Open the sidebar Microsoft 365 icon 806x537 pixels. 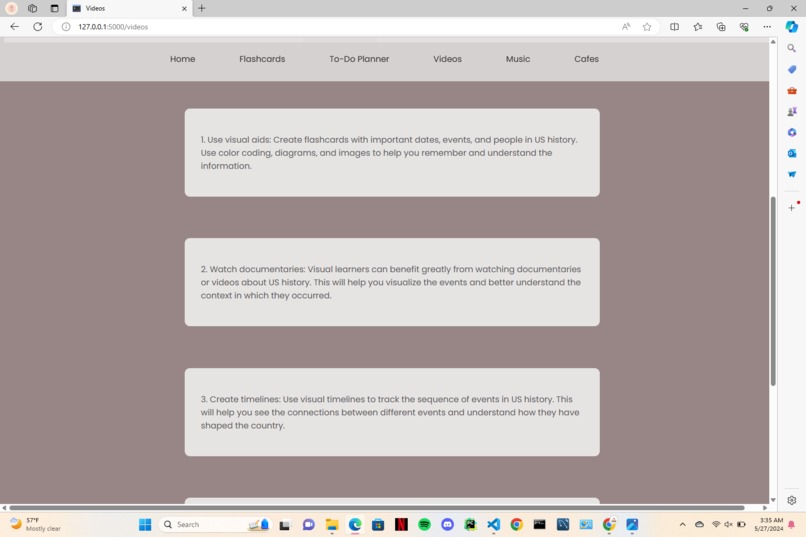(x=792, y=133)
